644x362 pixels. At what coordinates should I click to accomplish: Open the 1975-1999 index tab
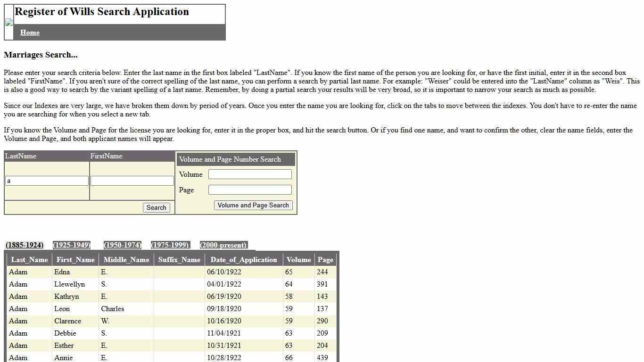pyautogui.click(x=170, y=245)
